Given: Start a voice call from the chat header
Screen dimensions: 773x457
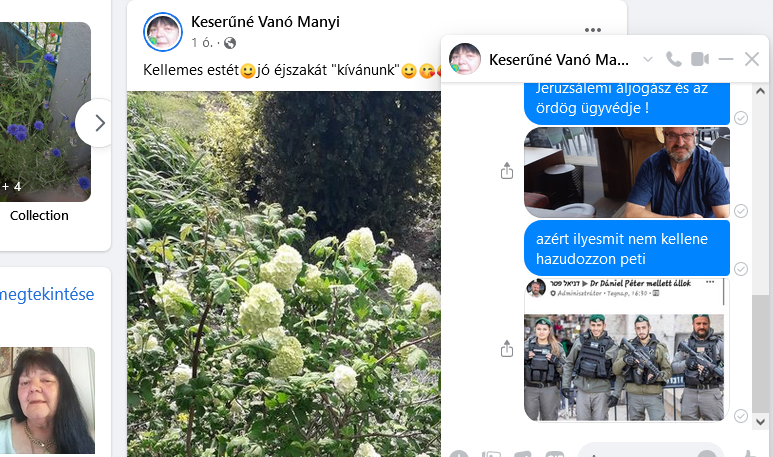Looking at the screenshot, I should click(673, 60).
